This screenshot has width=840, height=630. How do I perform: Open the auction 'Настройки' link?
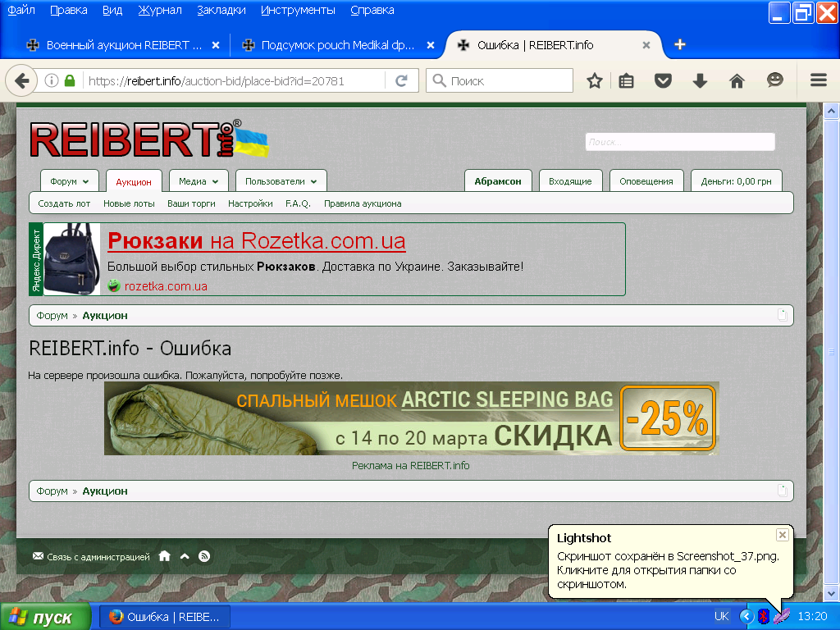pos(250,203)
